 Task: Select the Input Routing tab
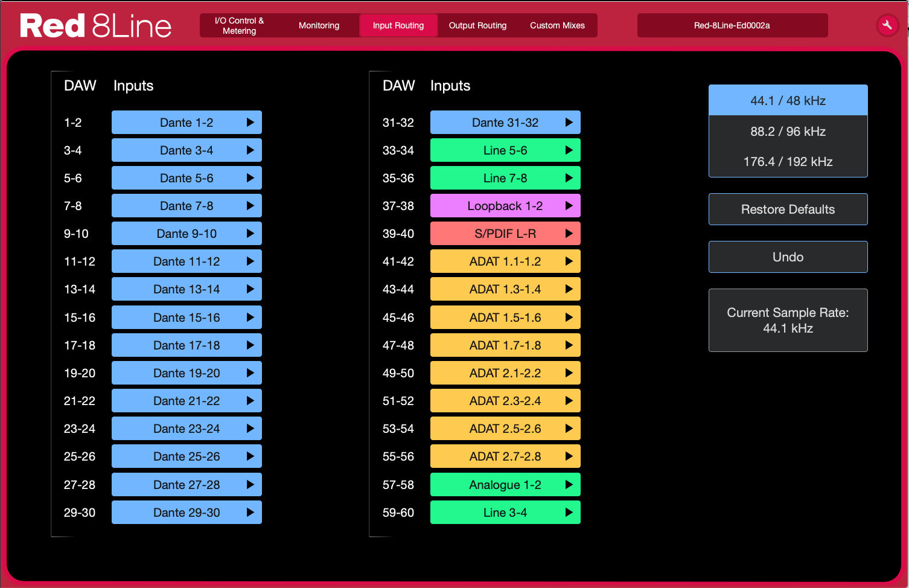pyautogui.click(x=398, y=25)
